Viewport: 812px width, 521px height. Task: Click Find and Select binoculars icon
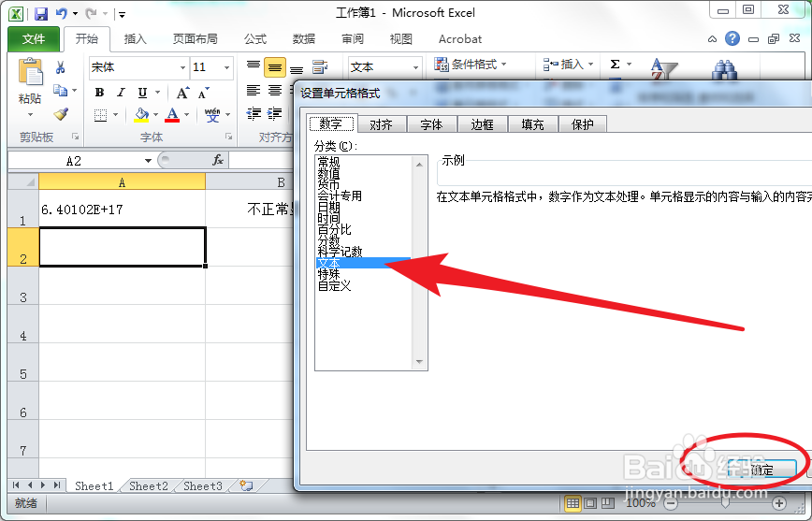(x=724, y=69)
